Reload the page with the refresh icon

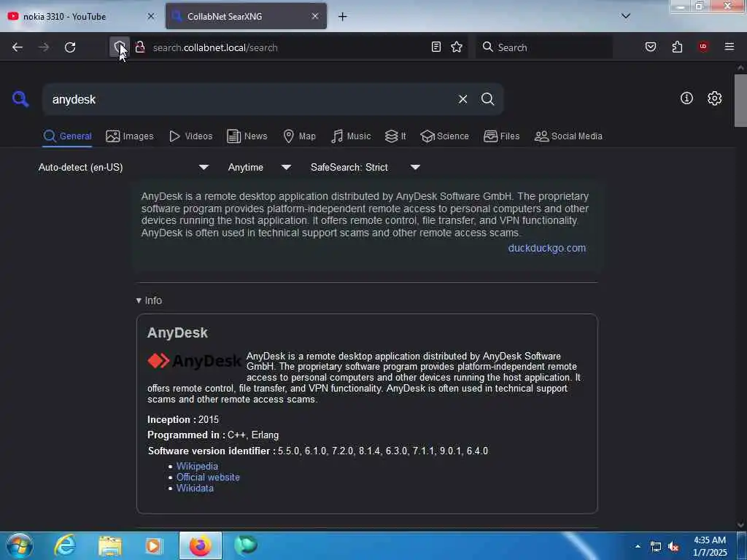coord(70,47)
